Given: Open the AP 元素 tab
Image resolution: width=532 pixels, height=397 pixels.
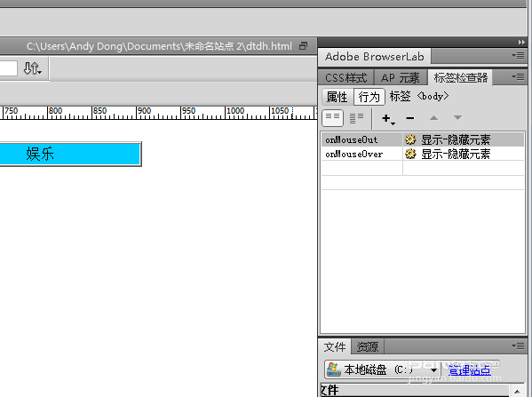Looking at the screenshot, I should tap(401, 77).
